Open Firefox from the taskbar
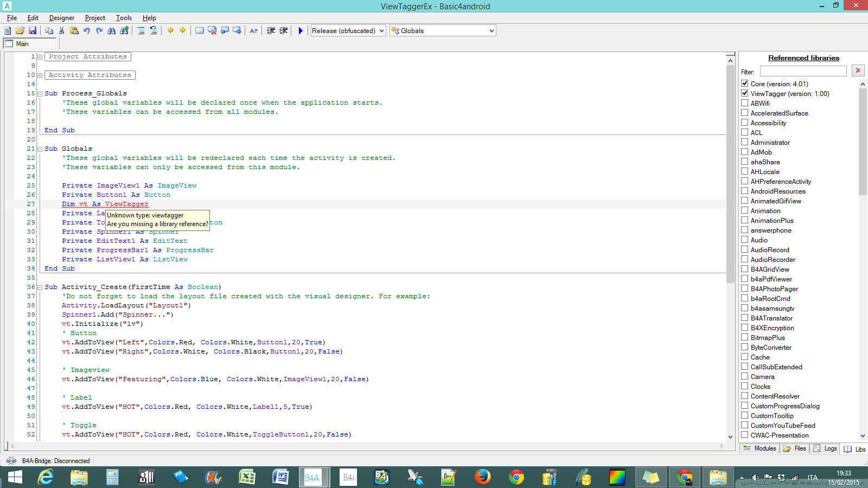This screenshot has height=488, width=868. (x=483, y=477)
